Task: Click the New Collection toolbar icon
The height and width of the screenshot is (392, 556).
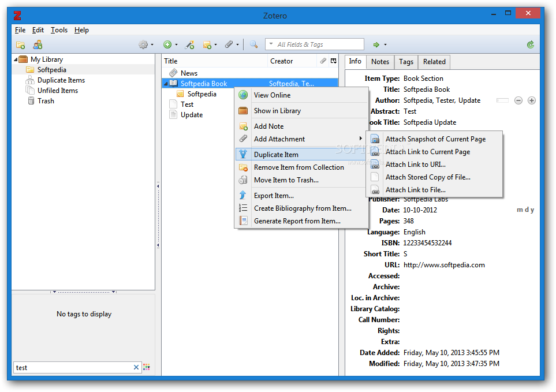Action: click(x=21, y=44)
